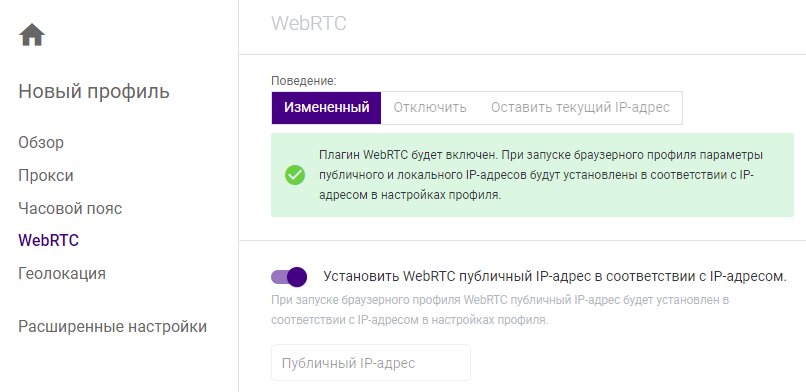
Task: Select the Измененный behavior option
Action: click(326, 108)
